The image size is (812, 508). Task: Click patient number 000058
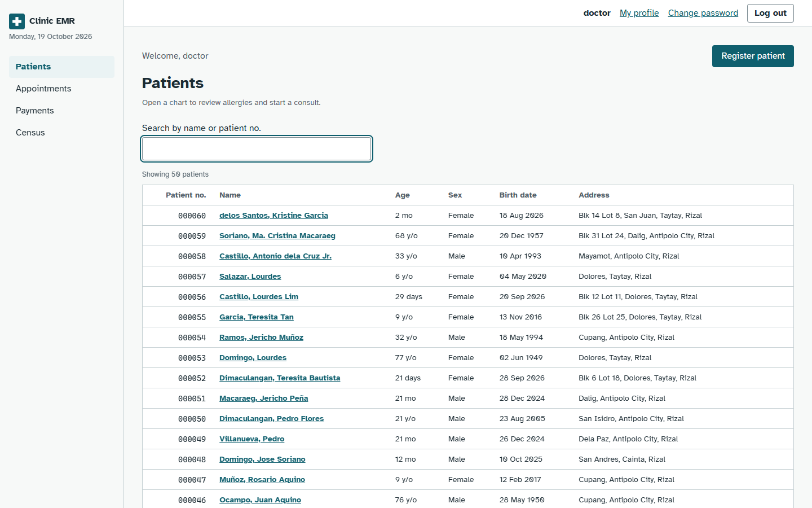point(192,256)
